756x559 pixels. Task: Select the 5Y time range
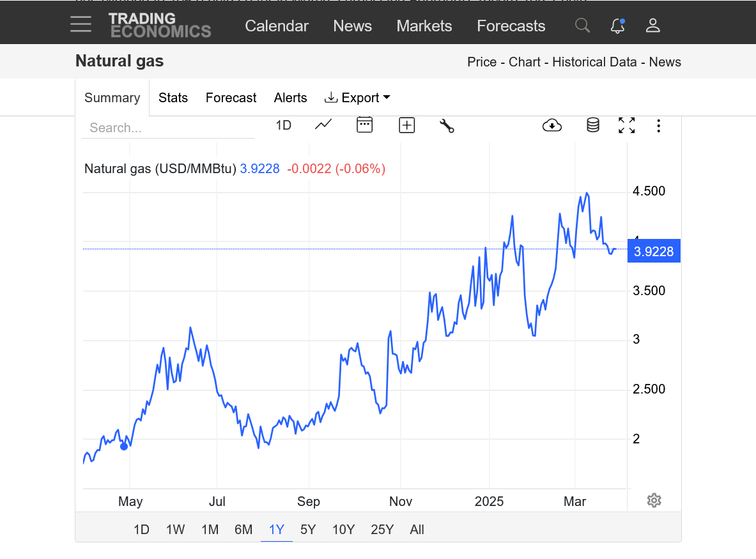tap(308, 530)
